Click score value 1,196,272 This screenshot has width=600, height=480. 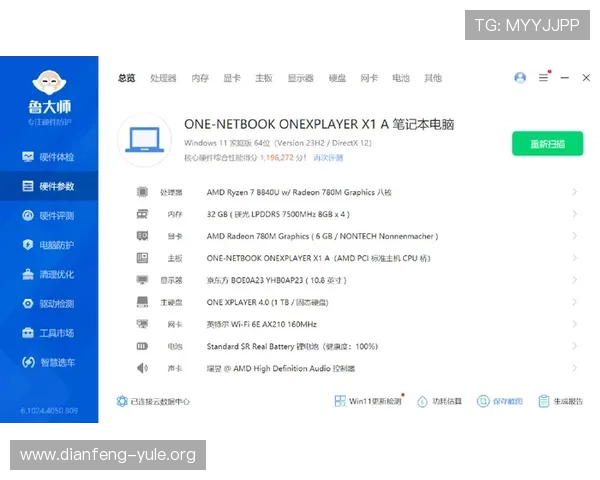(x=277, y=158)
